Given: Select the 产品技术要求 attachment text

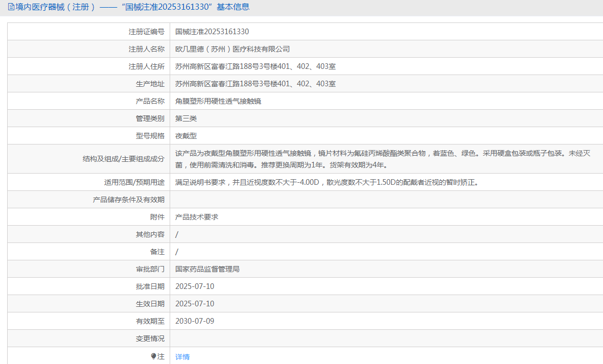Looking at the screenshot, I should tap(197, 217).
